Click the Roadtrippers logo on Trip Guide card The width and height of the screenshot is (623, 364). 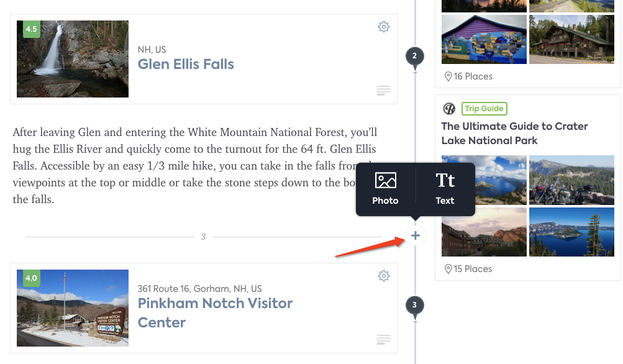(x=449, y=109)
